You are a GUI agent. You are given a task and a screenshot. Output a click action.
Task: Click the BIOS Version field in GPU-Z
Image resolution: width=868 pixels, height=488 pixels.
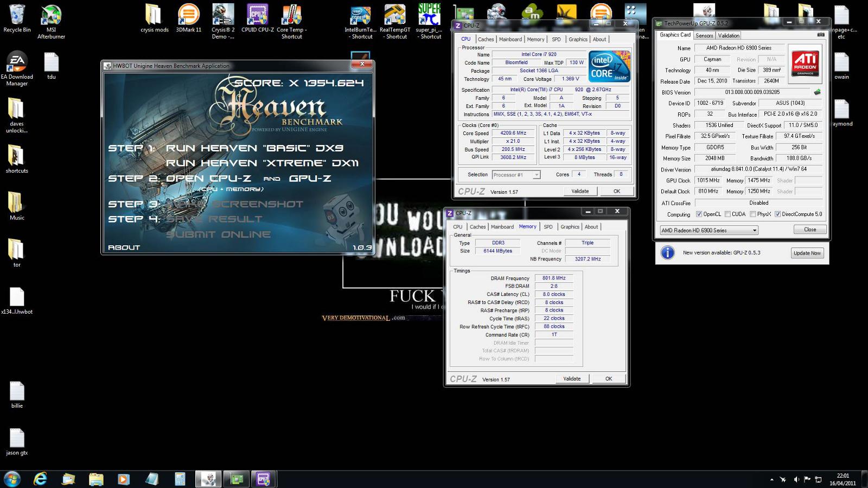click(x=752, y=92)
